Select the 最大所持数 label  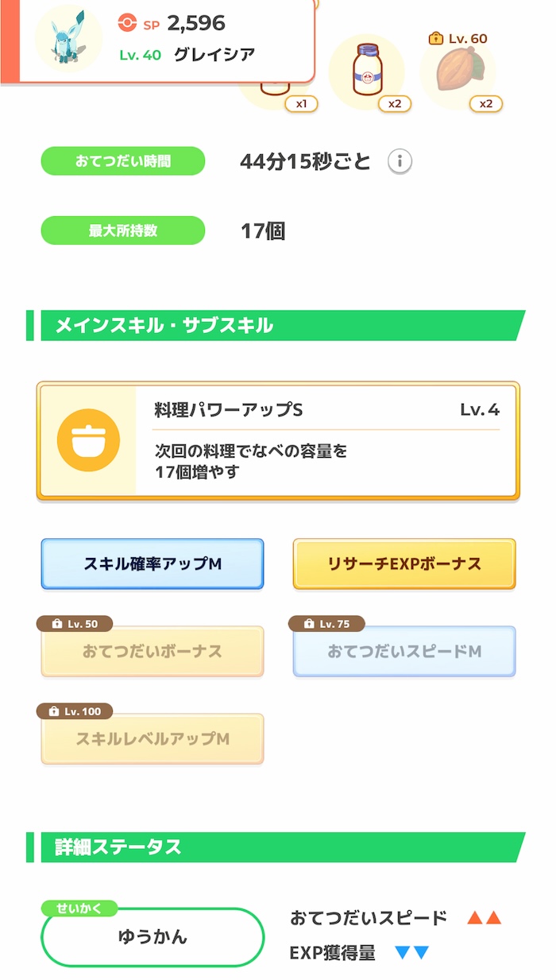click(x=123, y=230)
